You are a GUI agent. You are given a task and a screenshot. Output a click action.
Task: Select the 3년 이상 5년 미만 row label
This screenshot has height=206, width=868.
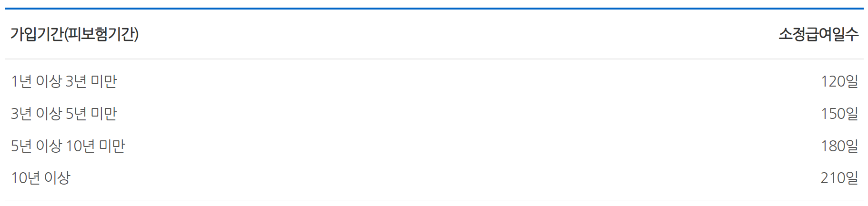(x=64, y=114)
